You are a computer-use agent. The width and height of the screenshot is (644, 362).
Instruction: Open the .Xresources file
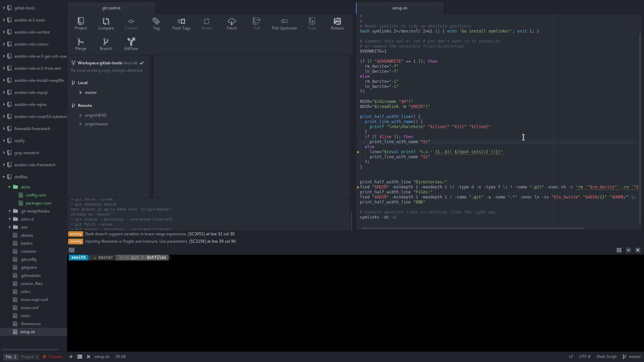[30, 324]
